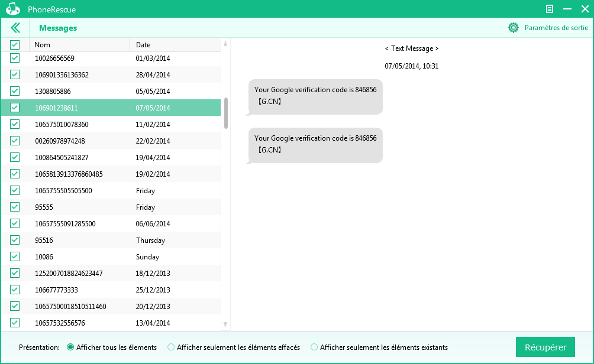Image resolution: width=594 pixels, height=364 pixels.
Task: Uncheck the 10657555091285500 checkbox
Action: pos(15,223)
